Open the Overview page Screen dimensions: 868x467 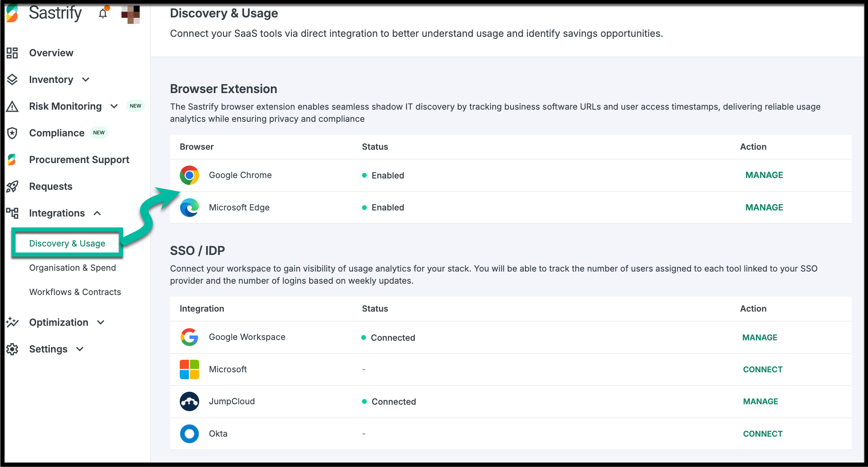click(51, 53)
